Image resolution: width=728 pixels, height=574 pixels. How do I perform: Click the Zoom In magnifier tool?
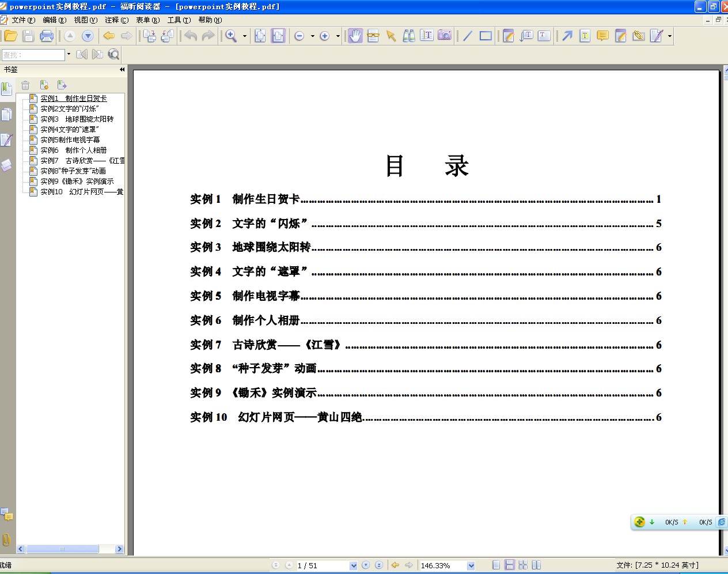point(231,36)
